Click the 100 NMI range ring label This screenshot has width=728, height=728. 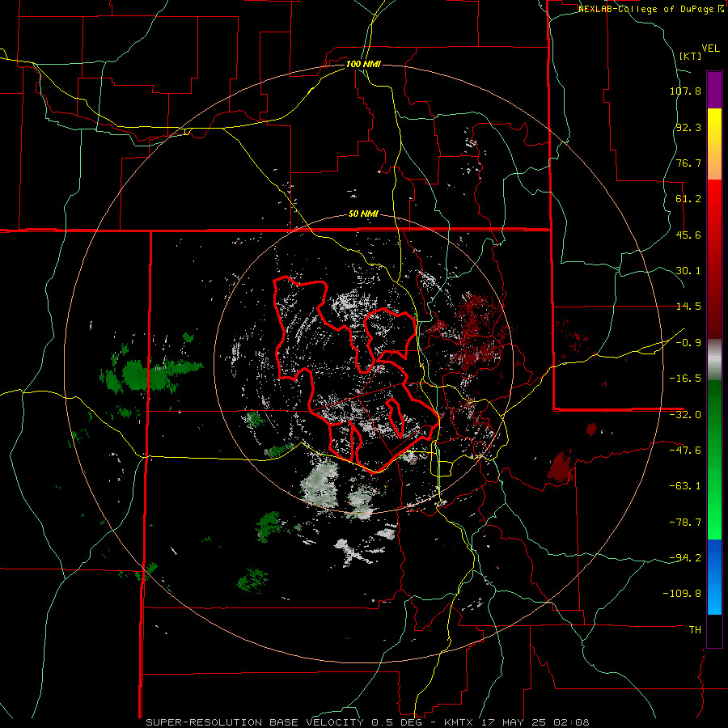(363, 64)
